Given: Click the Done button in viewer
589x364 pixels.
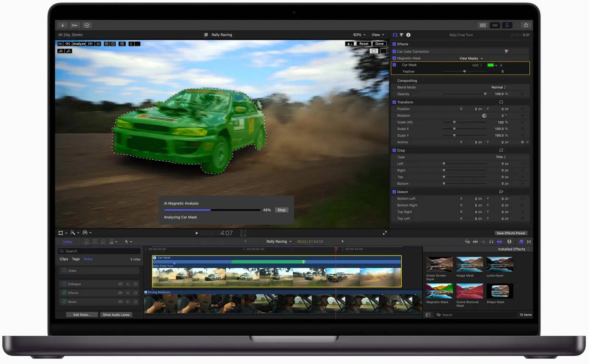Looking at the screenshot, I should click(380, 44).
